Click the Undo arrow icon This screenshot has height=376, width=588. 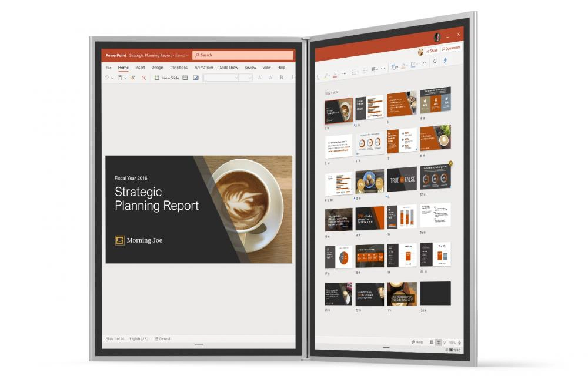(107, 78)
